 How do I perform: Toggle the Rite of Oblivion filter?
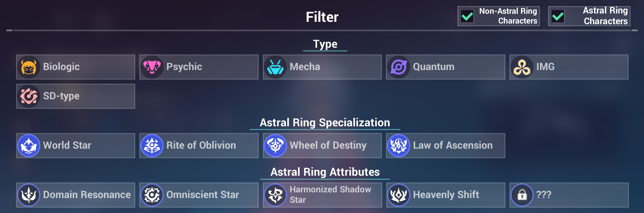(198, 145)
